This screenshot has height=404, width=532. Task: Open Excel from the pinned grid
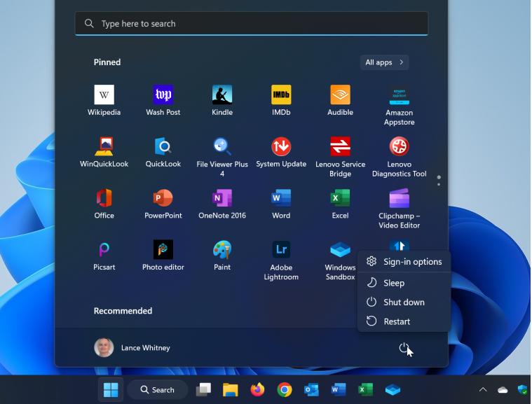pos(340,204)
